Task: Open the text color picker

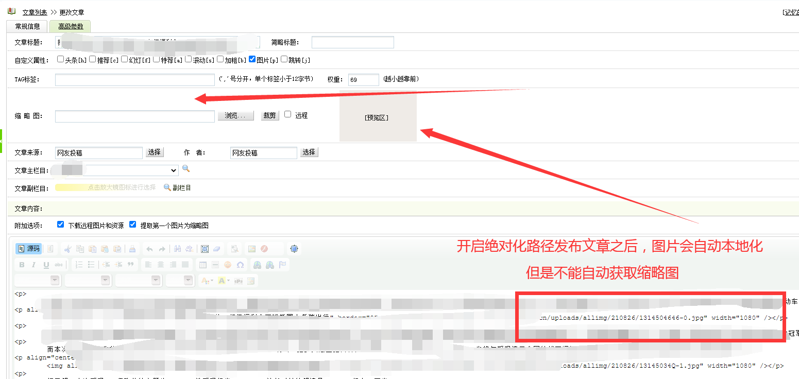Action: [206, 281]
